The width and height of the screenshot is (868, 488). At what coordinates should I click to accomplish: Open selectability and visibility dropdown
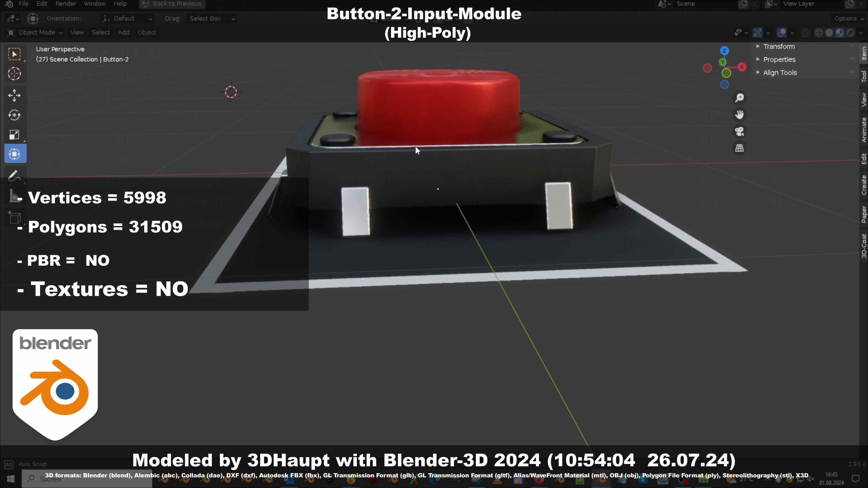pos(741,33)
